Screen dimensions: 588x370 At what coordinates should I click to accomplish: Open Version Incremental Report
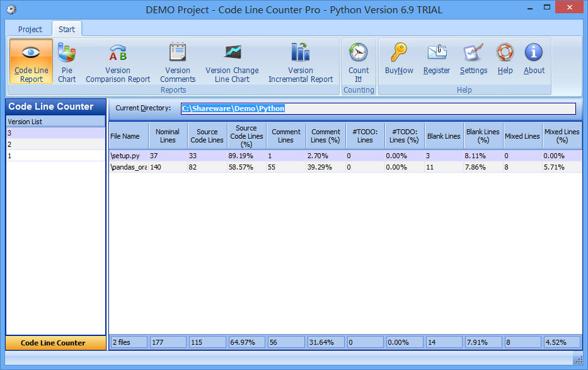click(x=301, y=62)
